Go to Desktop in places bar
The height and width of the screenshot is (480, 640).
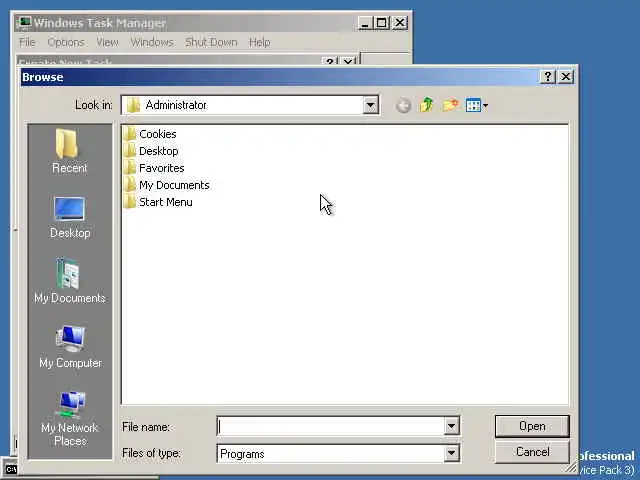(69, 217)
